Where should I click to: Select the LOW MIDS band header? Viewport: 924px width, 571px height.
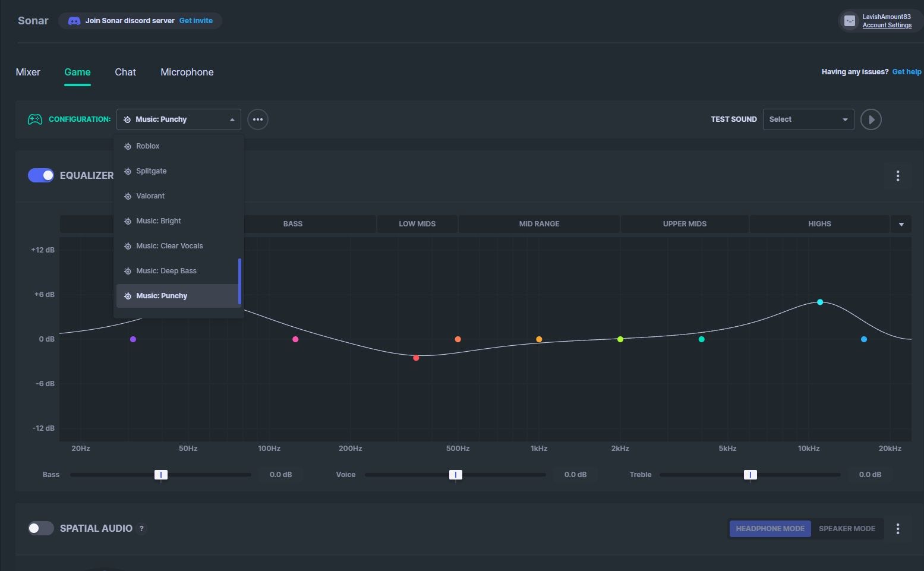point(417,224)
